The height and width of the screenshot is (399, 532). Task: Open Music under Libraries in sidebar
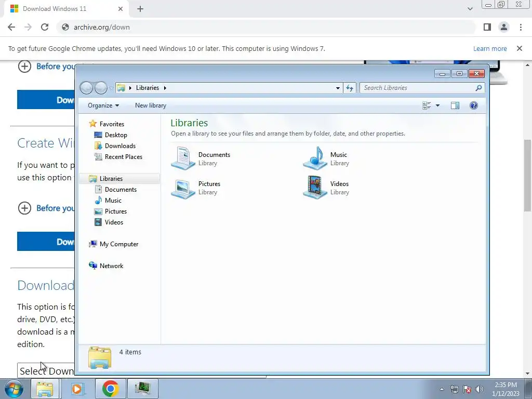click(113, 201)
